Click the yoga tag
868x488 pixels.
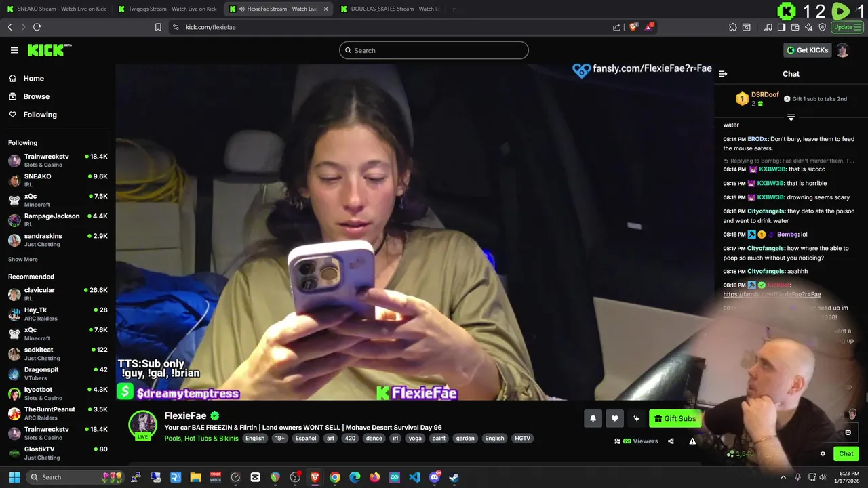tap(415, 438)
